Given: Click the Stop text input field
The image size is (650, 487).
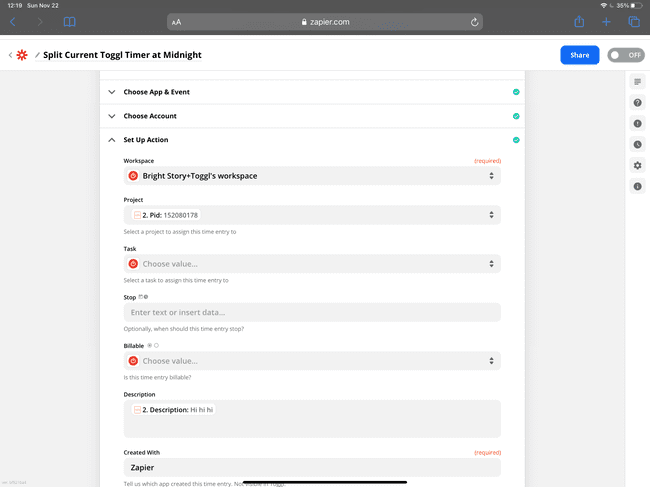Looking at the screenshot, I should coord(312,313).
